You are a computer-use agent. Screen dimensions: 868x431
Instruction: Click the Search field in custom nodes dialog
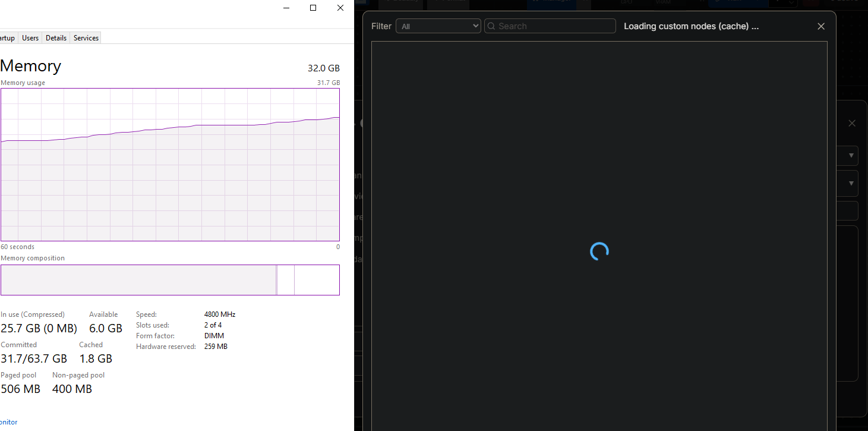[x=550, y=26]
